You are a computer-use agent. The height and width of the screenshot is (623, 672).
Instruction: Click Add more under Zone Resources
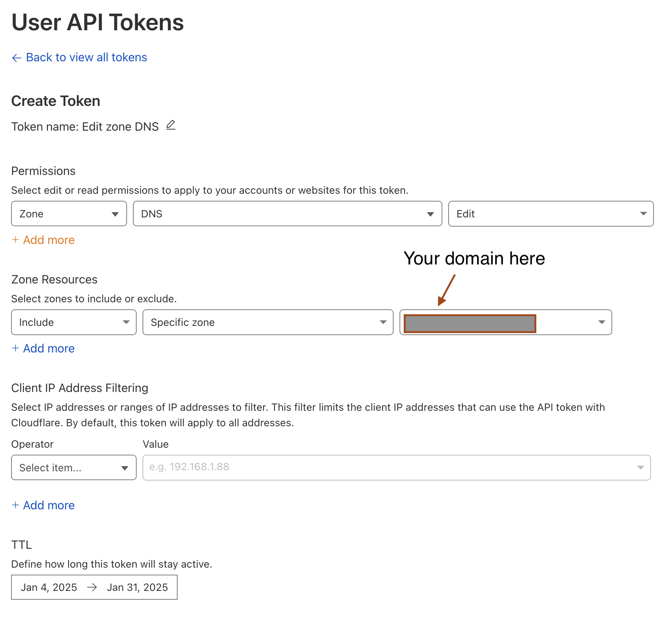pyautogui.click(x=49, y=348)
